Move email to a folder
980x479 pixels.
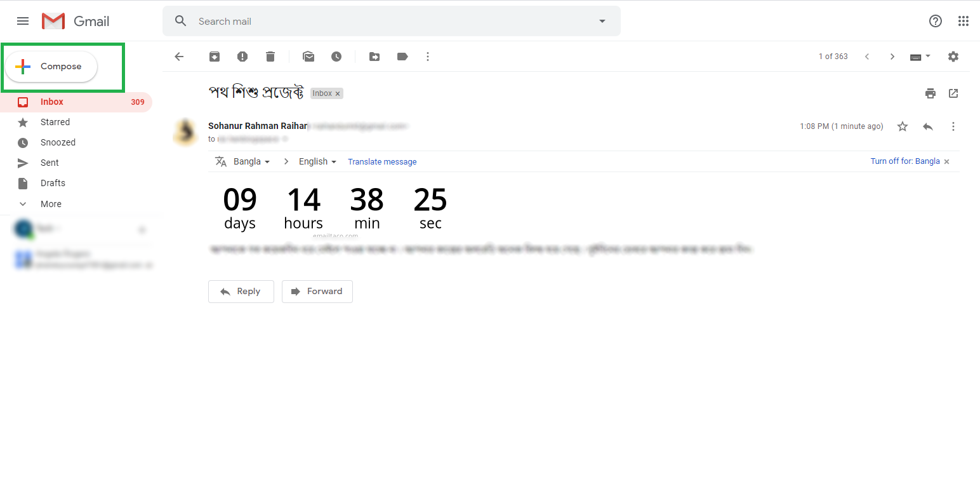click(x=374, y=57)
